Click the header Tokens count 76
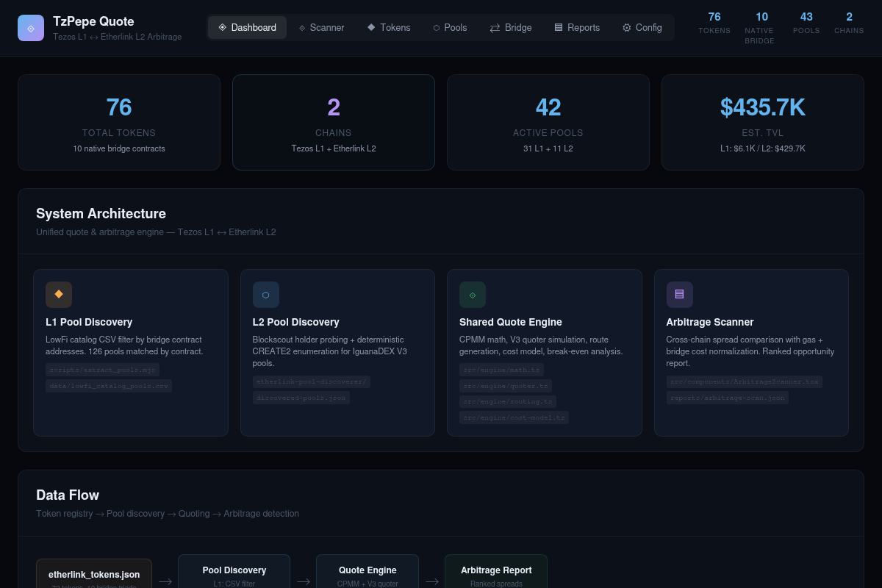 tap(714, 17)
